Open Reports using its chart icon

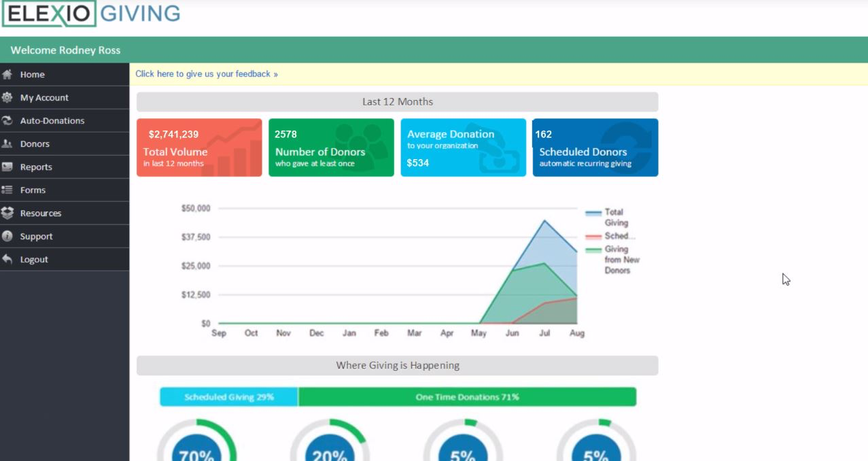pyautogui.click(x=7, y=167)
